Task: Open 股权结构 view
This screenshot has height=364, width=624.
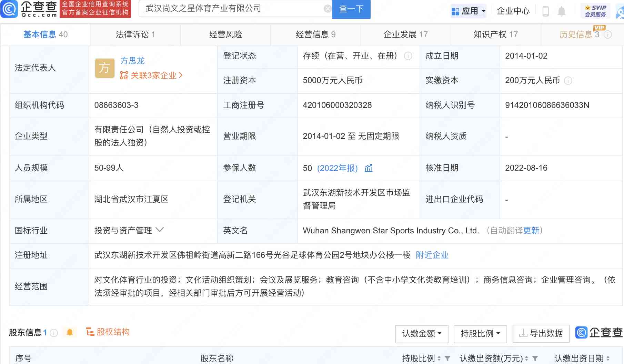Action: click(x=108, y=332)
